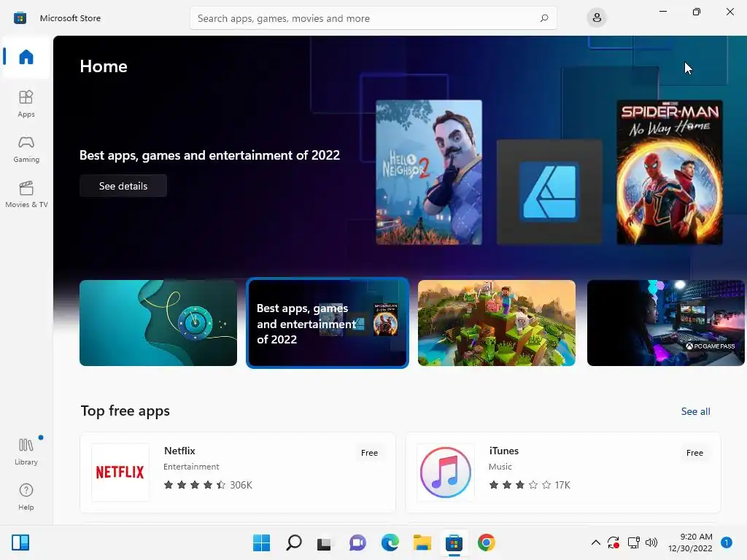The height and width of the screenshot is (560, 747).
Task: Click See all for Top free apps
Action: coord(695,411)
